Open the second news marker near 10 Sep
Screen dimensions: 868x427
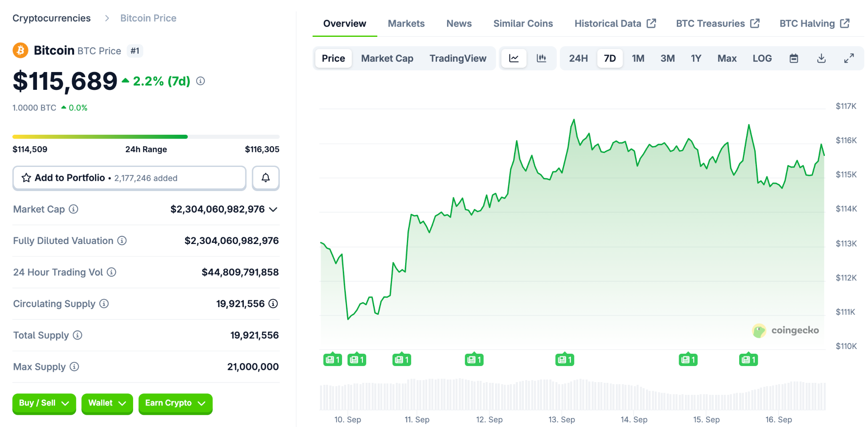pos(357,360)
